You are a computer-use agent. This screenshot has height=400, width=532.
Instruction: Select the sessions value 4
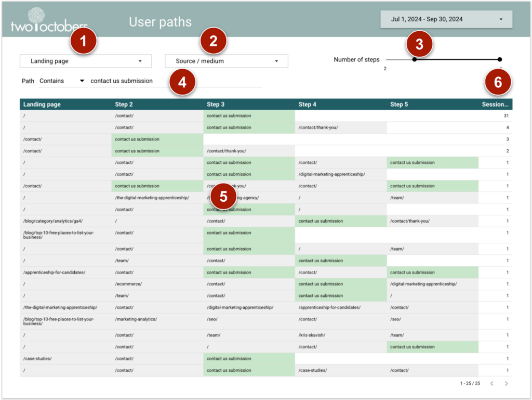coord(508,127)
